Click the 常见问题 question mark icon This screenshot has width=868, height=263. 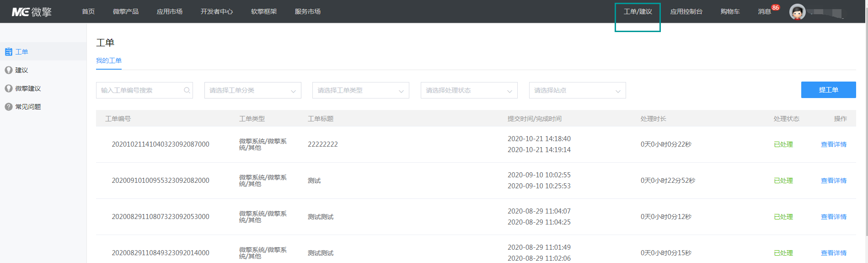pos(9,107)
